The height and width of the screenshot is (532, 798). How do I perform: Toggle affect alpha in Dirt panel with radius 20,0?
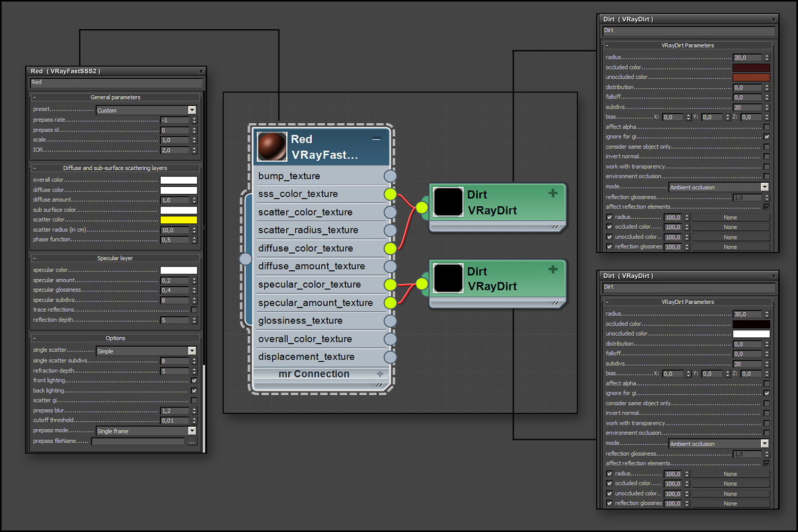pos(767,127)
